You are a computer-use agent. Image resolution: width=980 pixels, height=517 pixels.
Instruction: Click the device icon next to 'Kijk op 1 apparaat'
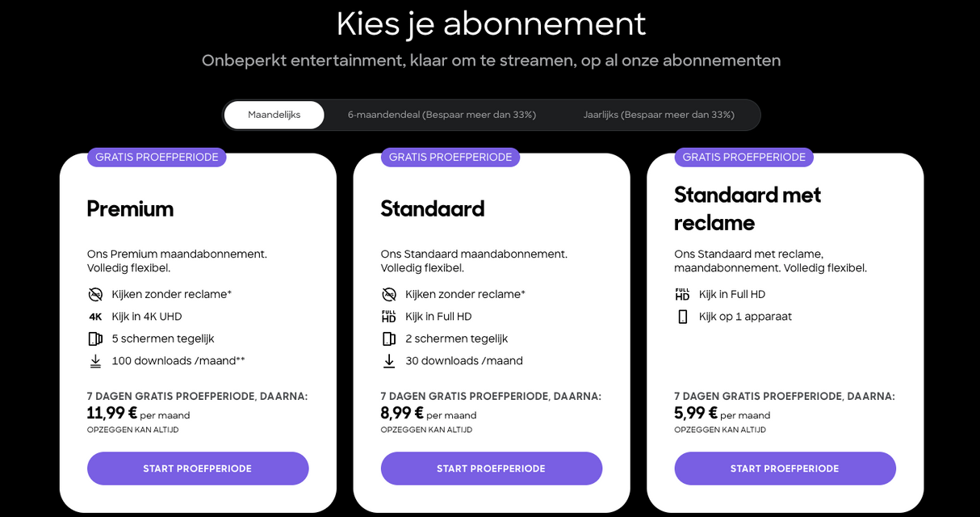tap(682, 317)
